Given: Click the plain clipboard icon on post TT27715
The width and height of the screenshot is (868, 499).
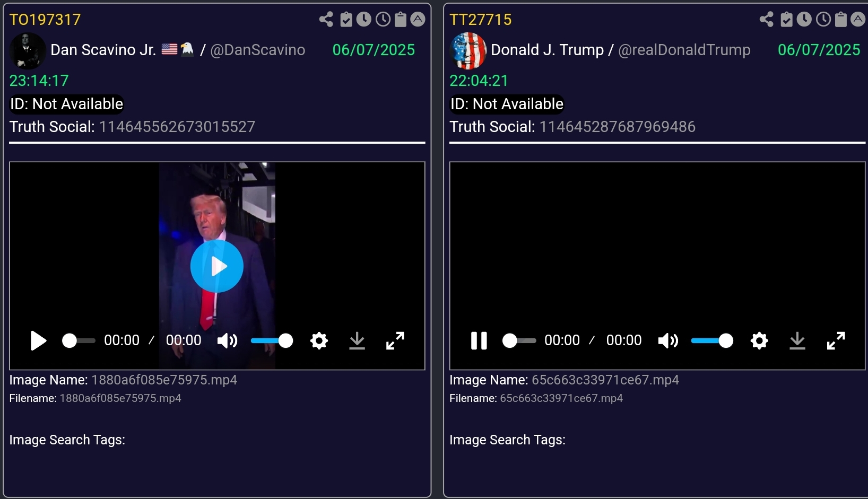Looking at the screenshot, I should (841, 20).
